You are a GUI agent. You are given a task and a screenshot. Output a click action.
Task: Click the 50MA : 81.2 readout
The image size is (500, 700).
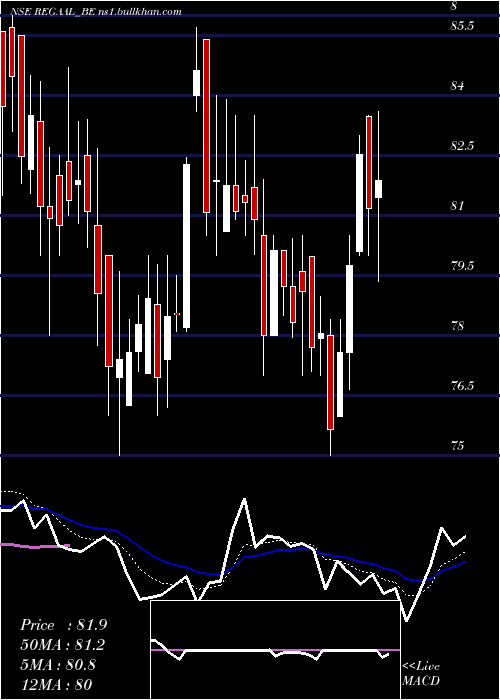point(63,645)
